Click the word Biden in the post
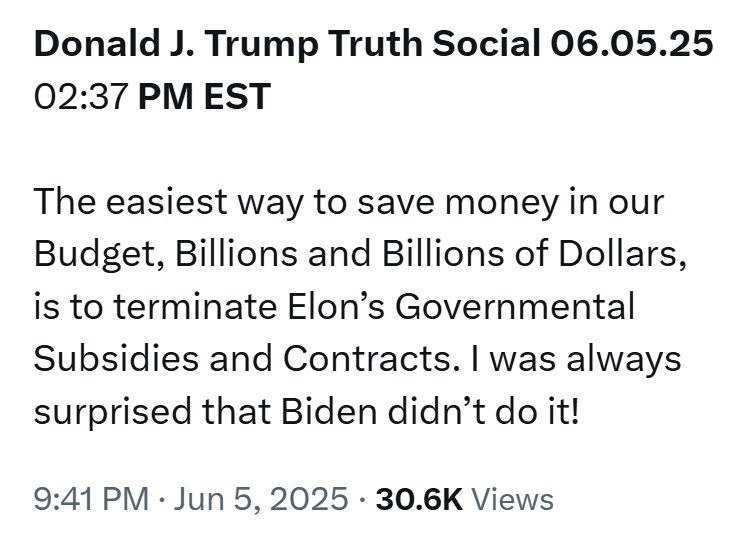The height and width of the screenshot is (550, 734). [x=329, y=412]
